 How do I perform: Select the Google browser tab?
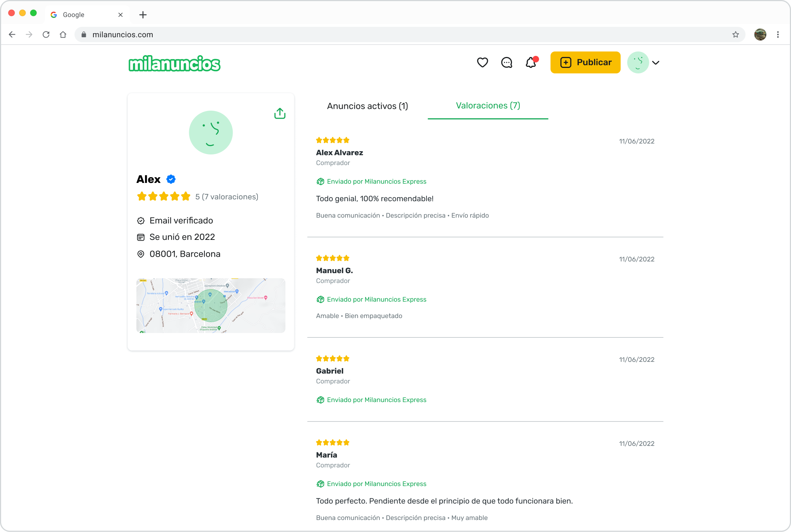[x=88, y=15]
